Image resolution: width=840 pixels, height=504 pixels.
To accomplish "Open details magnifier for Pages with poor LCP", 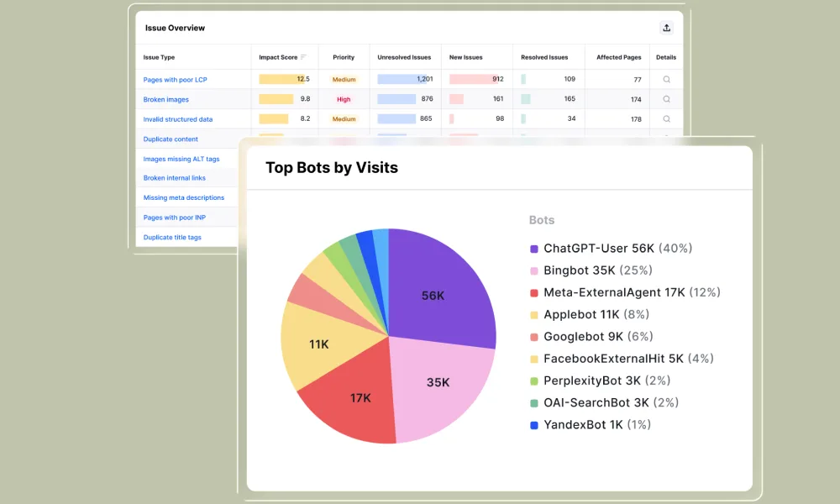I will click(x=666, y=79).
